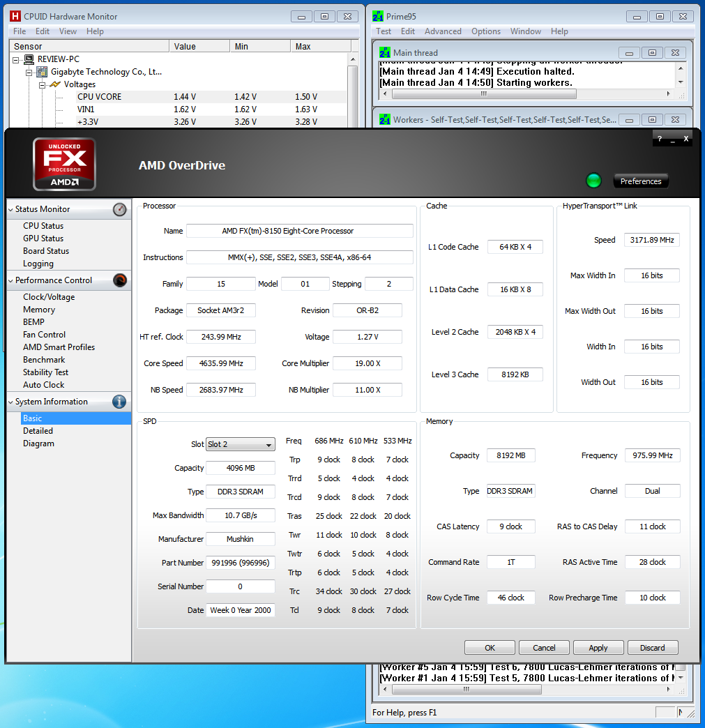Apply the OverDrive settings

pos(598,647)
